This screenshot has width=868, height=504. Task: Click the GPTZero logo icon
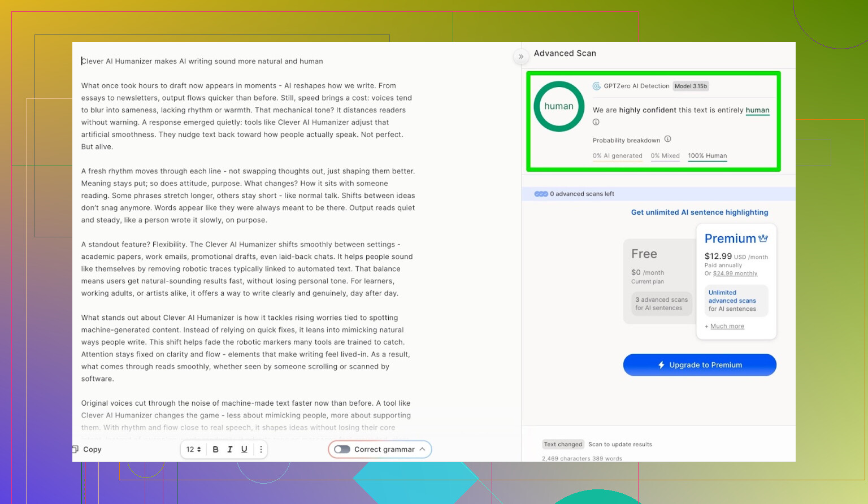(x=596, y=86)
